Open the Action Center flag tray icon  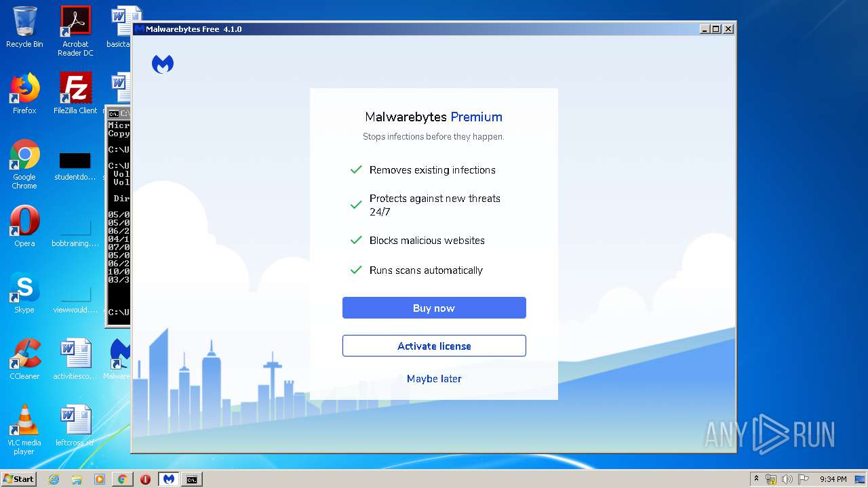coord(804,479)
